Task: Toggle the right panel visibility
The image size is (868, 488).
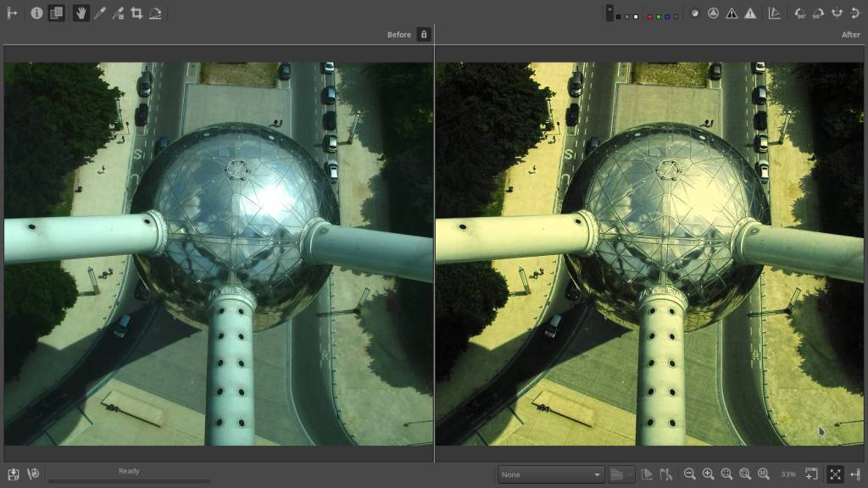Action: pos(854,474)
